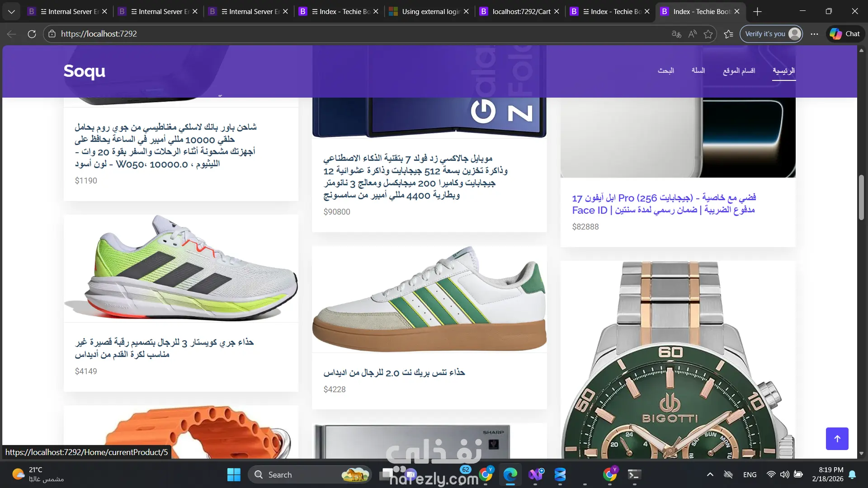868x488 pixels.
Task: Open the volume control in tray
Action: pos(785,474)
